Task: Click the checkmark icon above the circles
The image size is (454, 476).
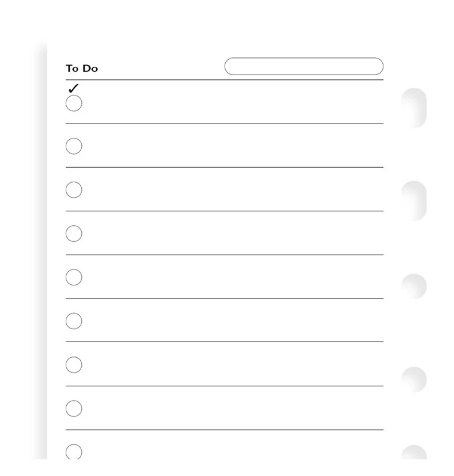Action: pyautogui.click(x=73, y=88)
